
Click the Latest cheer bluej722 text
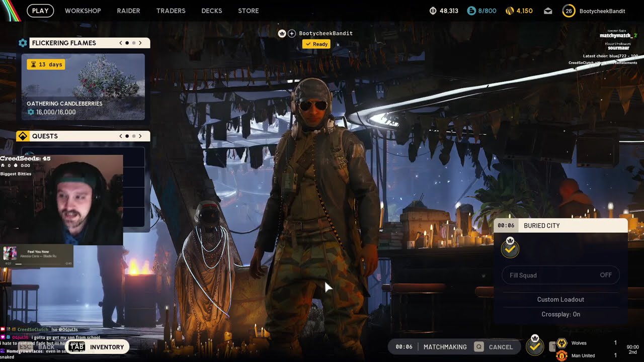[x=610, y=56]
